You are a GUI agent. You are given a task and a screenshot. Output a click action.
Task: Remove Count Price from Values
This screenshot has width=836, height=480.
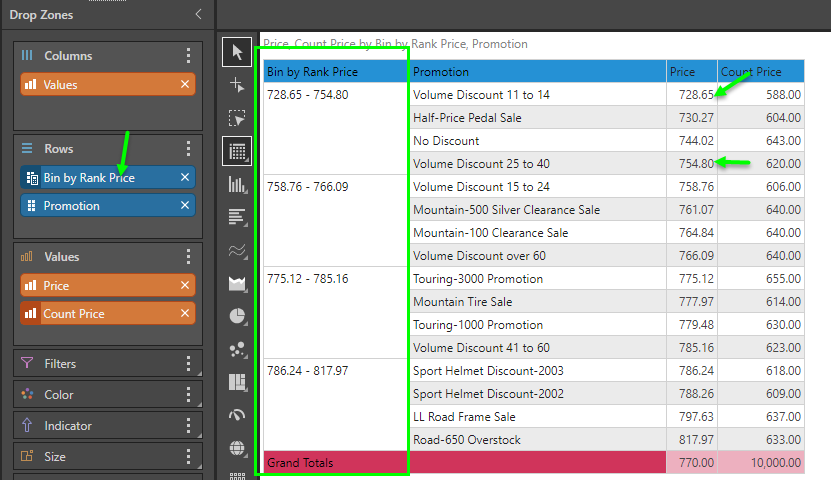(185, 314)
